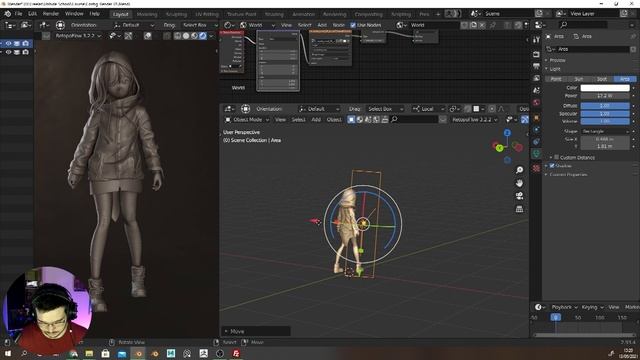The width and height of the screenshot is (640, 360).
Task: Open RetopoFlow 3.2.2 dropdown in main viewport
Action: 475,120
